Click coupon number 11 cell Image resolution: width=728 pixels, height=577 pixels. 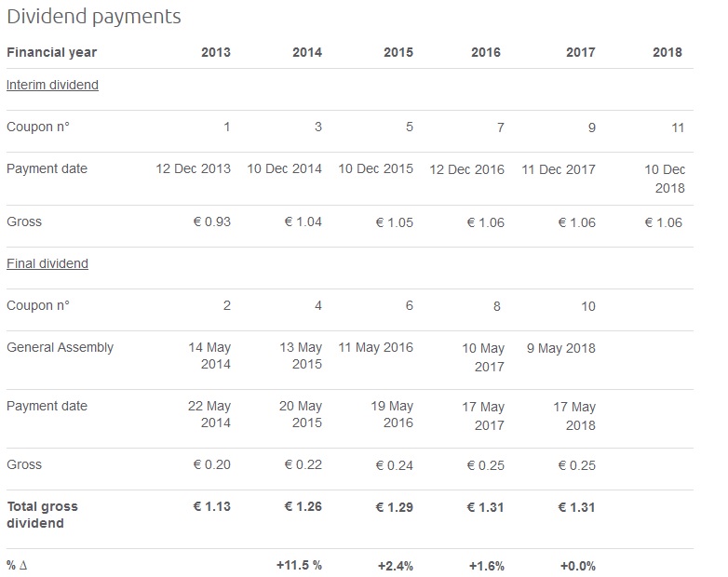click(x=678, y=127)
